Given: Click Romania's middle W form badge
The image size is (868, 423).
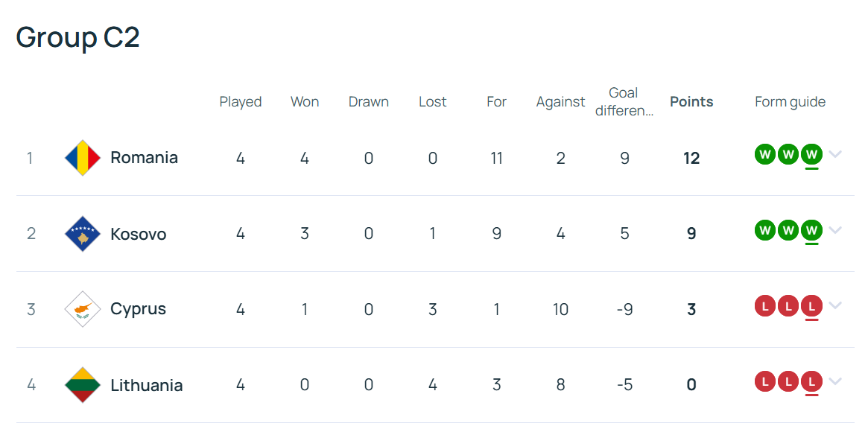Looking at the screenshot, I should point(788,154).
